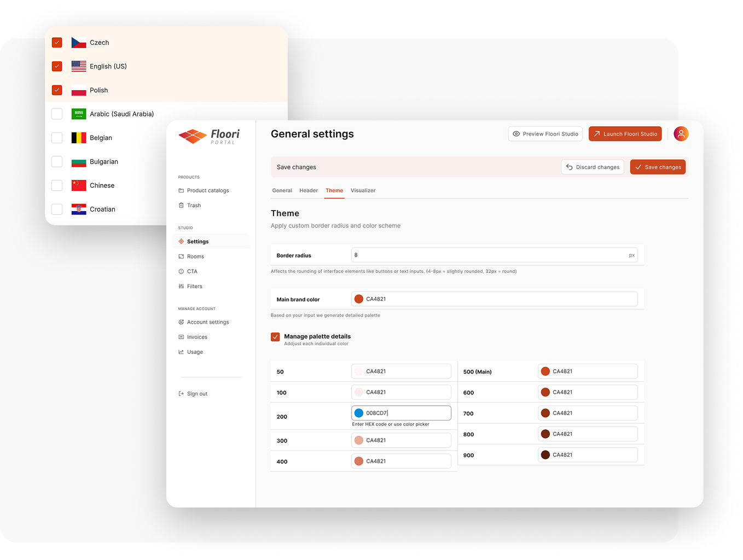Screen dimensions: 743x560
Task: Open the user profile avatar
Action: [681, 134]
